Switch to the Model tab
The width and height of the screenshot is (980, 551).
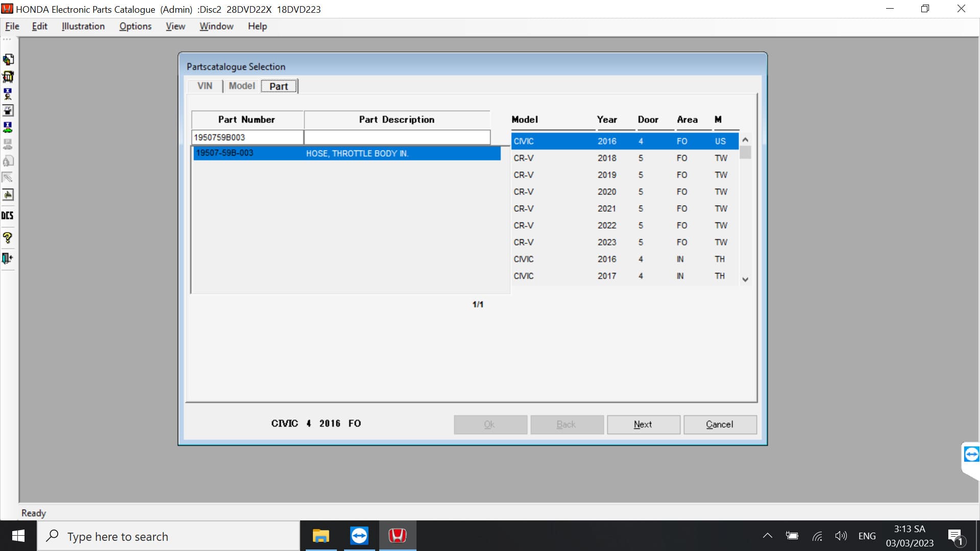pos(242,86)
